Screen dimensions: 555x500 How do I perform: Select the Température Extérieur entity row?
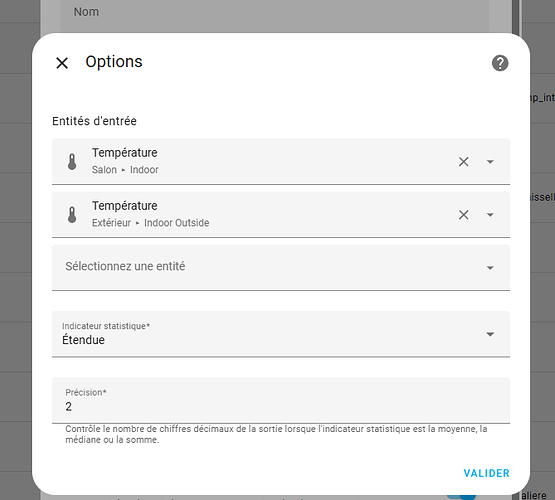tap(281, 214)
